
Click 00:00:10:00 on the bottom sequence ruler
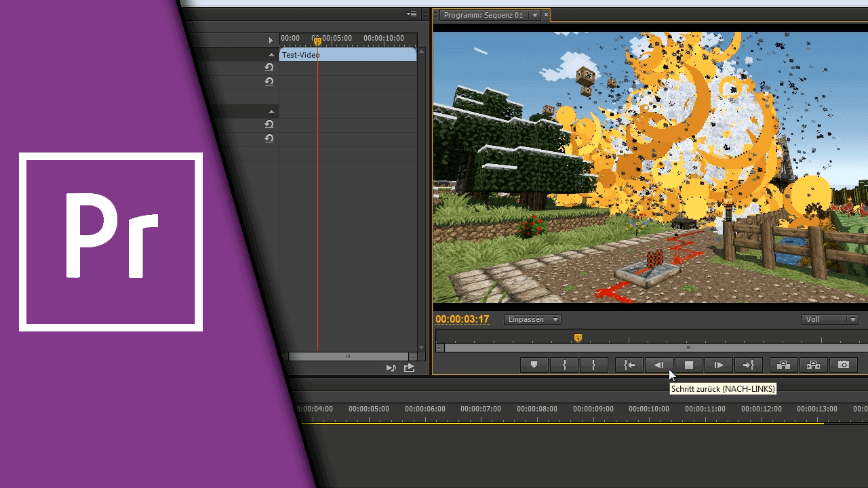(649, 409)
